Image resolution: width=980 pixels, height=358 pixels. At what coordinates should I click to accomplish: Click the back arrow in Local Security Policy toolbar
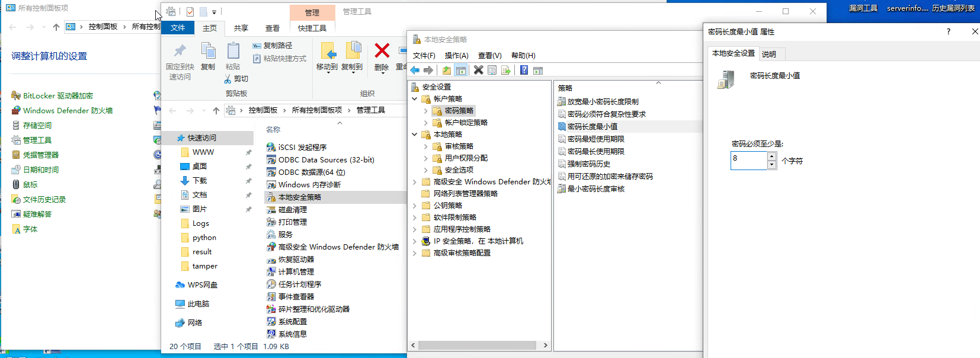pyautogui.click(x=415, y=71)
